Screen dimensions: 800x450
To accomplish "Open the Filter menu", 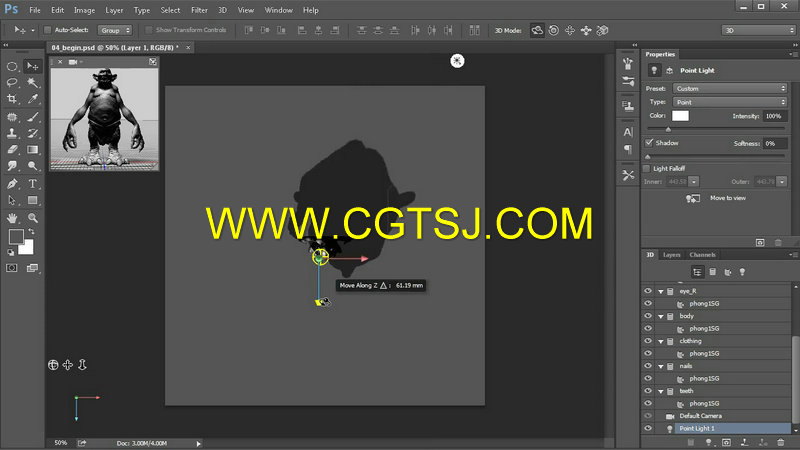I will [x=199, y=10].
